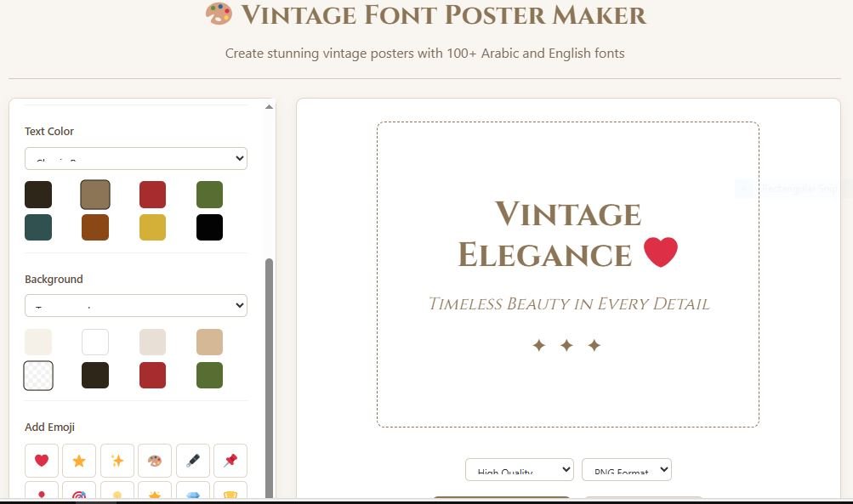Set background to tan beige swatch
The image size is (853, 504).
point(209,342)
